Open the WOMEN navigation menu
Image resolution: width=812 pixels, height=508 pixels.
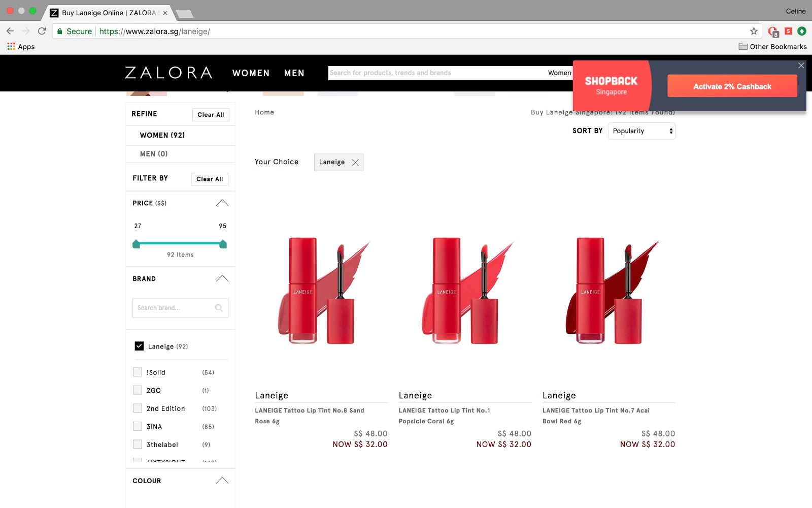pos(251,73)
